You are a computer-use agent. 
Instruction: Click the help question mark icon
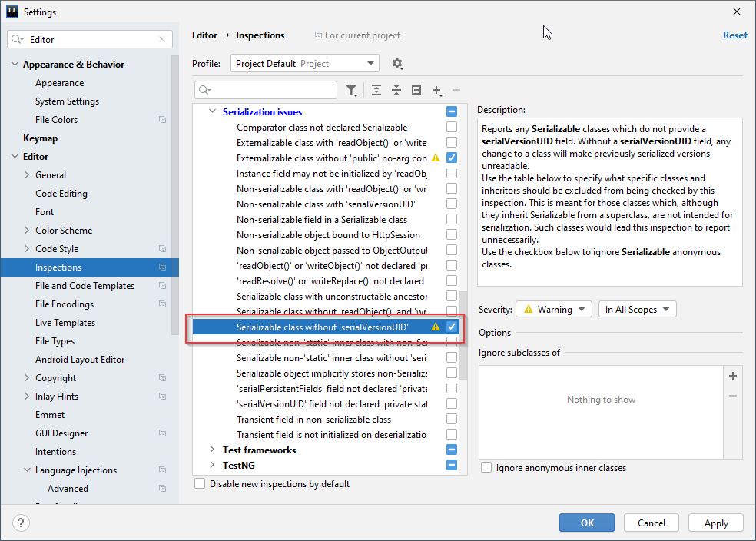point(21,523)
